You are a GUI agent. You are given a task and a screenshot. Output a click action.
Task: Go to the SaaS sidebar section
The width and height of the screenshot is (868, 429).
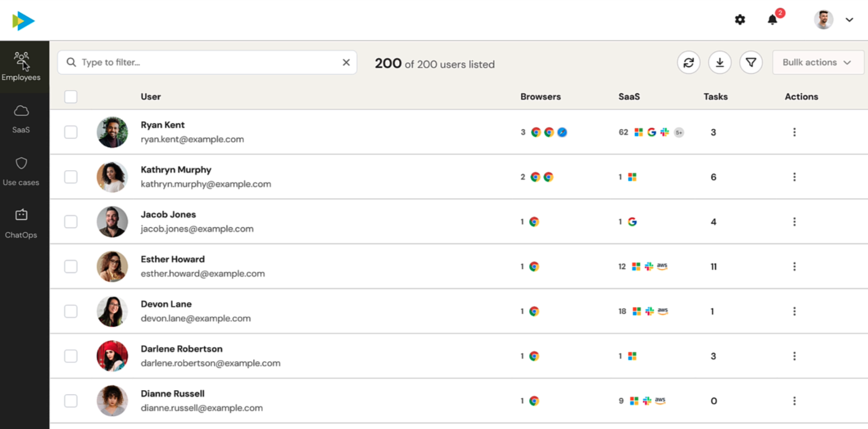tap(21, 119)
